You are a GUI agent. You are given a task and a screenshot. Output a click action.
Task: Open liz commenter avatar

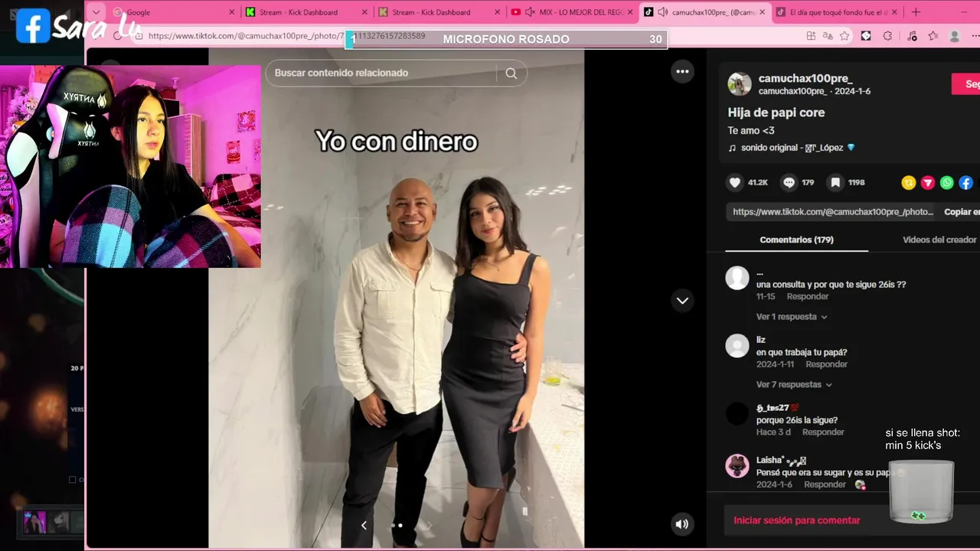pos(737,346)
